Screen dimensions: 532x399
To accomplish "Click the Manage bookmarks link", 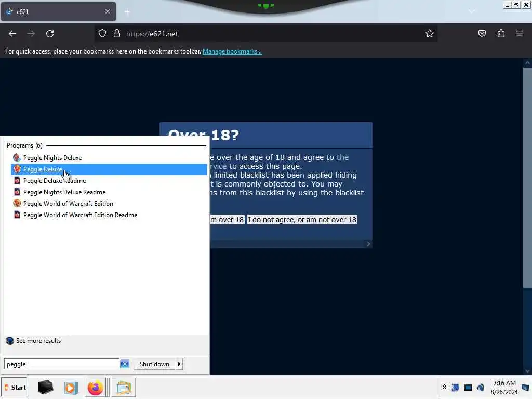I will 232,51.
